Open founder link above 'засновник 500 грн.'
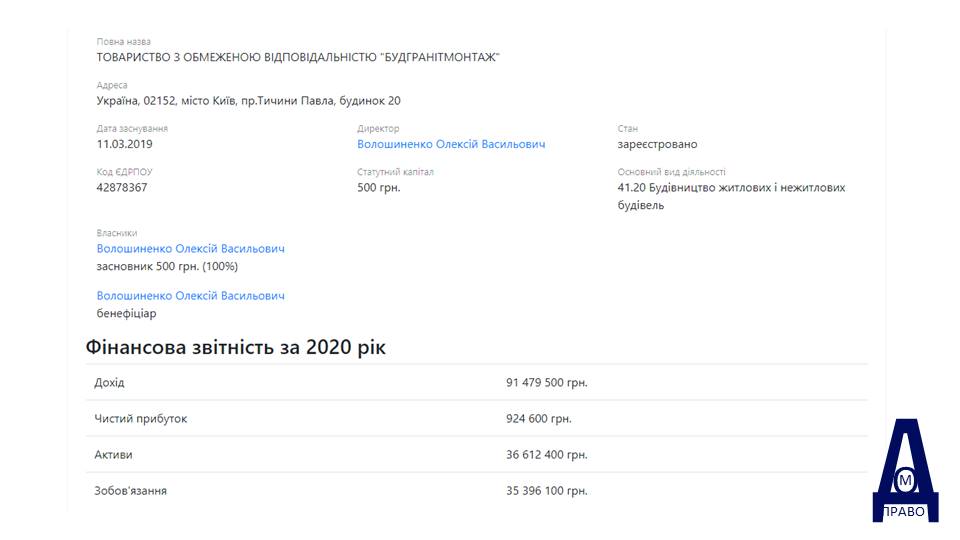960x540 pixels. click(190, 249)
